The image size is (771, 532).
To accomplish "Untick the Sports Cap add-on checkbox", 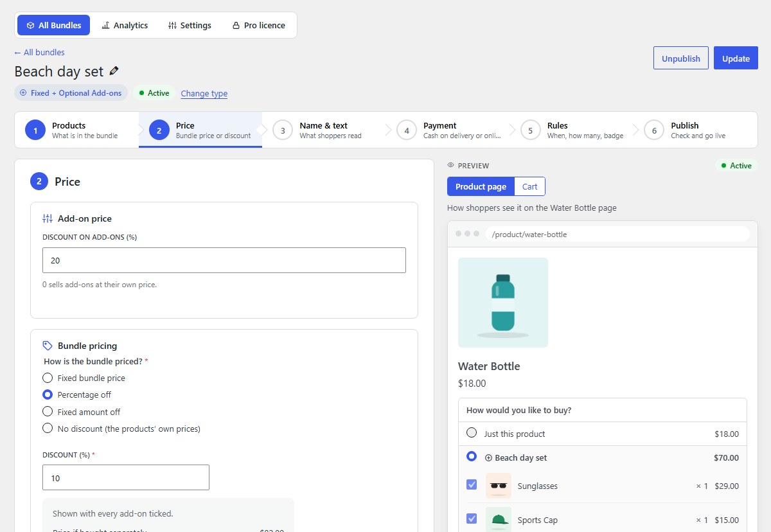I will click(x=472, y=519).
